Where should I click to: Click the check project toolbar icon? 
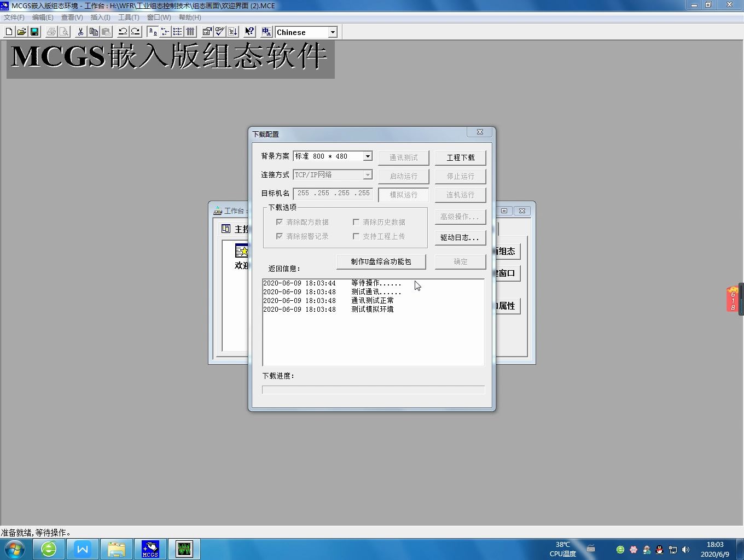(x=220, y=32)
